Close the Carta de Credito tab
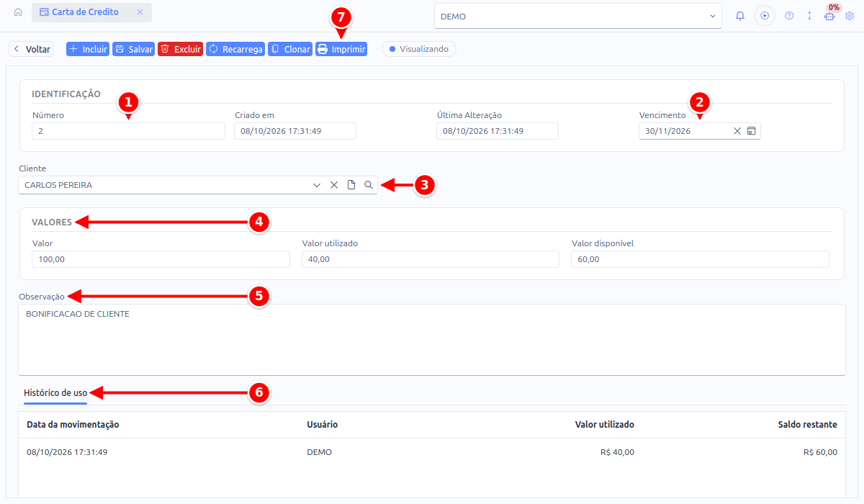 [140, 13]
